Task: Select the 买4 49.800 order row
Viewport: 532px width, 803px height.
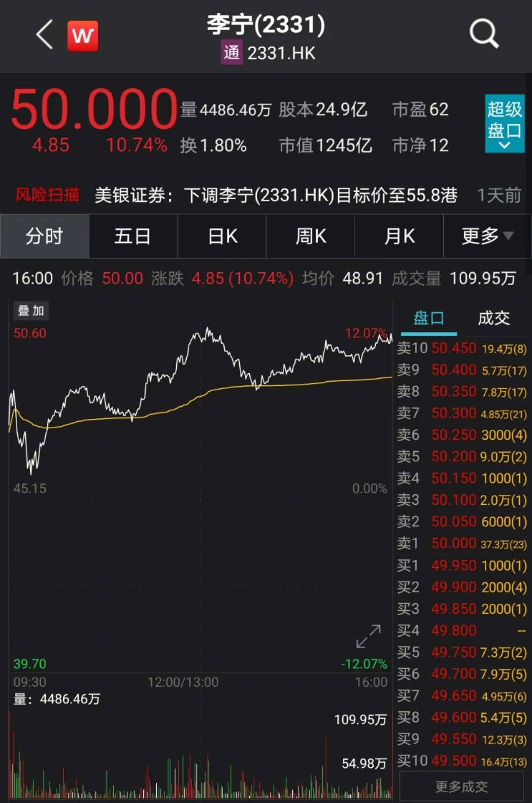Action: tap(462, 630)
